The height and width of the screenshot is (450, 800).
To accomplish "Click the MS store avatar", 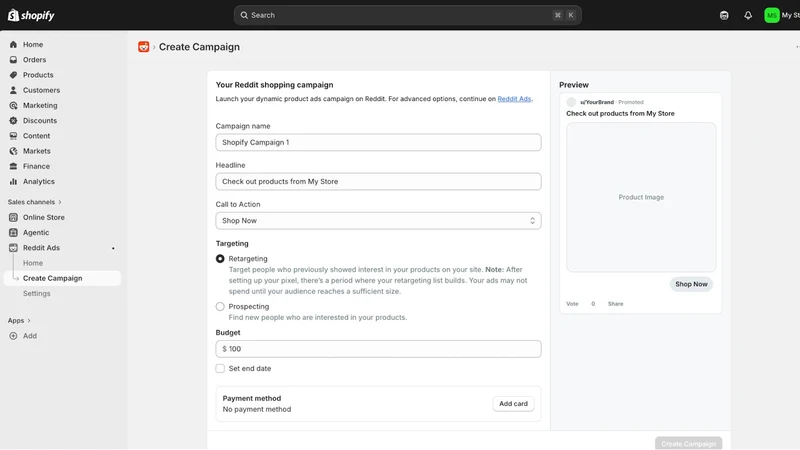I will (x=772, y=15).
